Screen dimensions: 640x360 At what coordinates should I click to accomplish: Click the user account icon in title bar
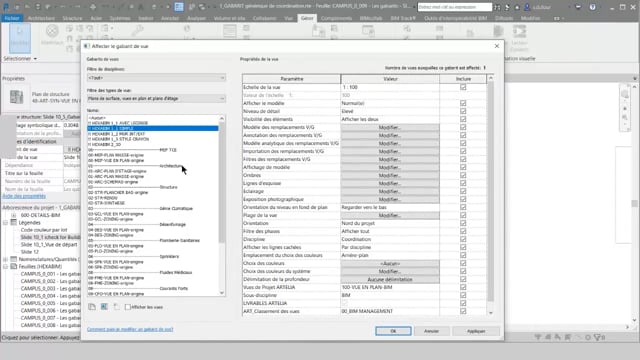click(x=527, y=7)
